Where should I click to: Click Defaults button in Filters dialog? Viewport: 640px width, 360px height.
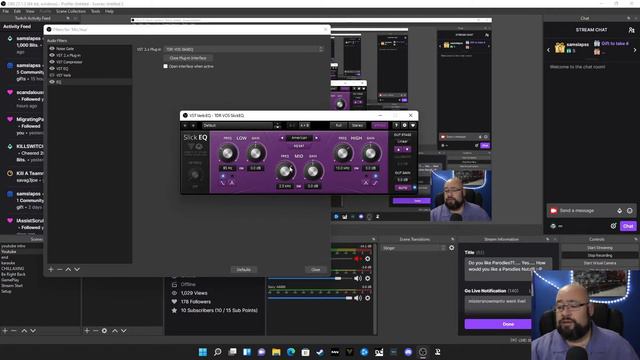(244, 269)
